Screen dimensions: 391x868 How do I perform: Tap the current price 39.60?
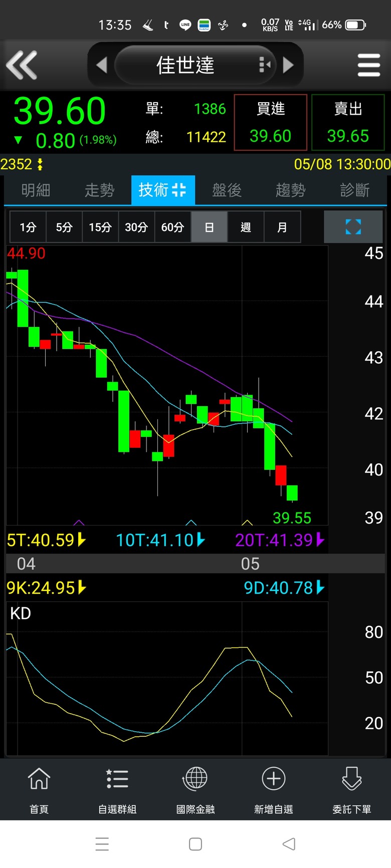coord(60,111)
